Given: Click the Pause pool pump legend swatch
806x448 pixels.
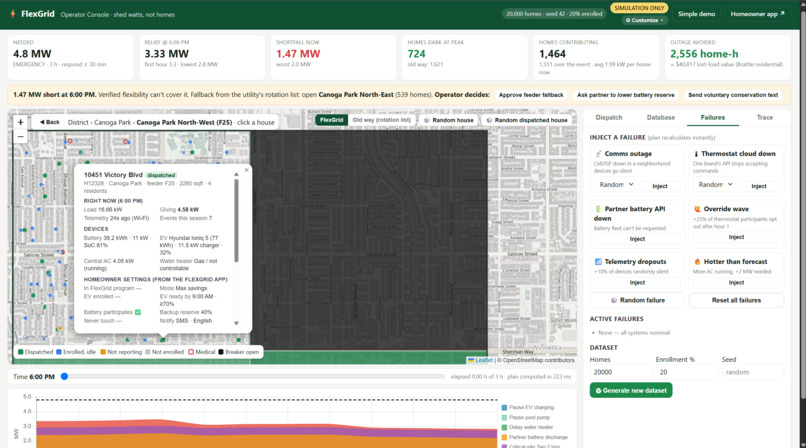Looking at the screenshot, I should 504,418.
